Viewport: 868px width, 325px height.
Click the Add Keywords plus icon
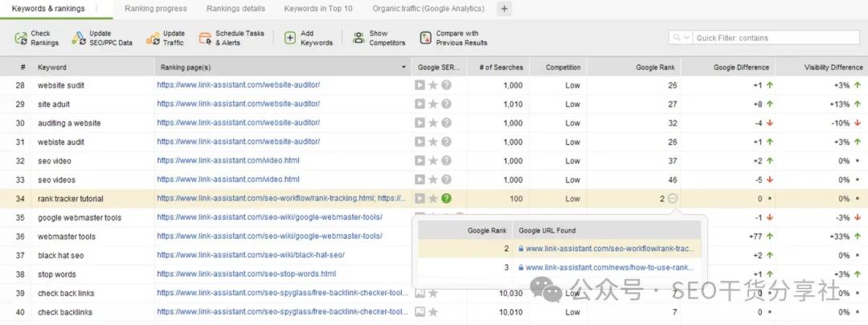pyautogui.click(x=290, y=38)
